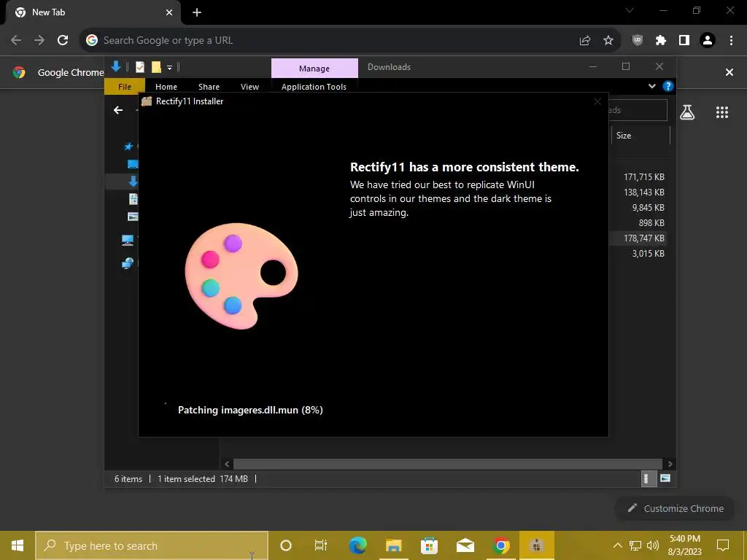This screenshot has width=747, height=560.
Task: Select Downloads arrow in navigation pane
Action: tap(133, 182)
